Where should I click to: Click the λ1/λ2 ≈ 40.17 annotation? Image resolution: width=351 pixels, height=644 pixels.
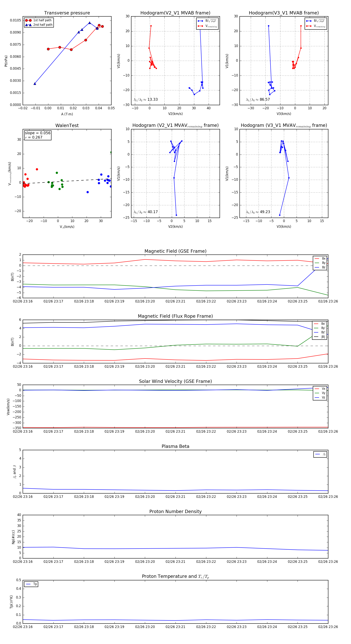[x=146, y=212]
